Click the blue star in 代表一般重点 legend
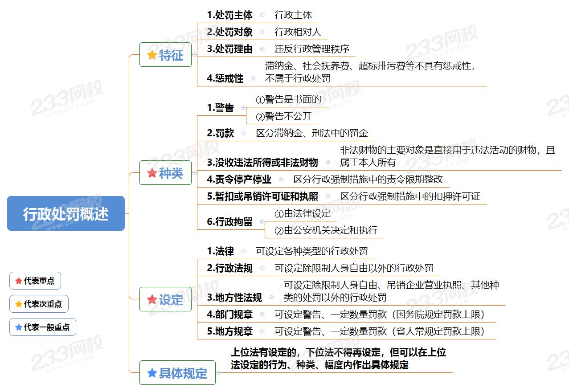The image size is (569, 392). tap(19, 327)
